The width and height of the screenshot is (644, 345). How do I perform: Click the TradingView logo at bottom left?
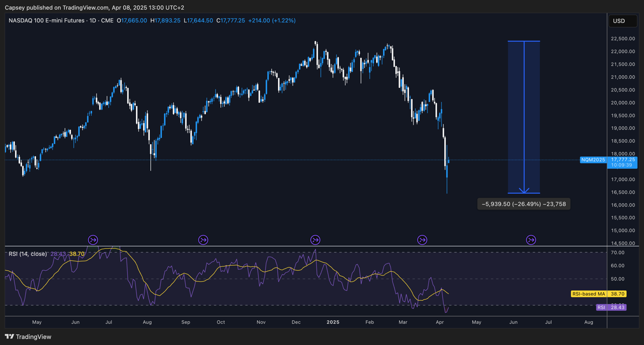coord(28,337)
